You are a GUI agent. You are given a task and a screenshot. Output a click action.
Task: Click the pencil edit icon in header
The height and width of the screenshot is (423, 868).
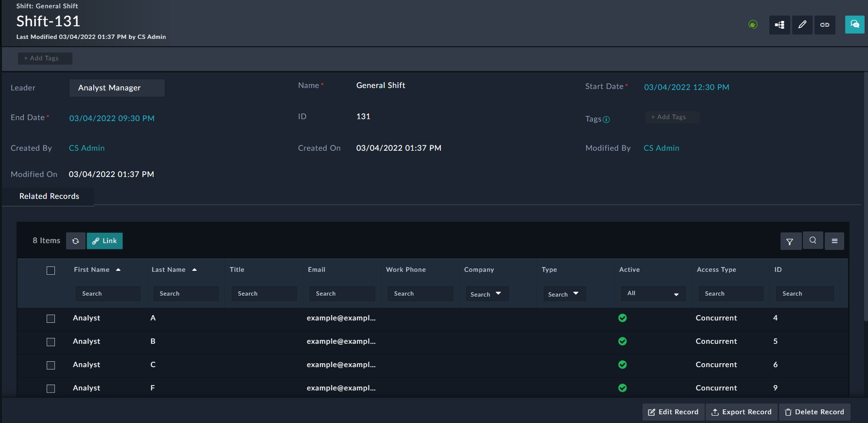tap(802, 25)
